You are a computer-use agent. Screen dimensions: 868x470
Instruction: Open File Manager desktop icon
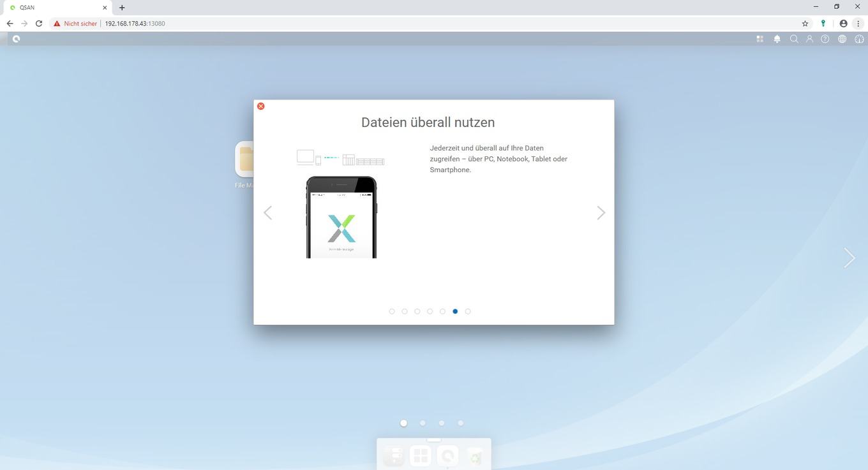coord(244,165)
